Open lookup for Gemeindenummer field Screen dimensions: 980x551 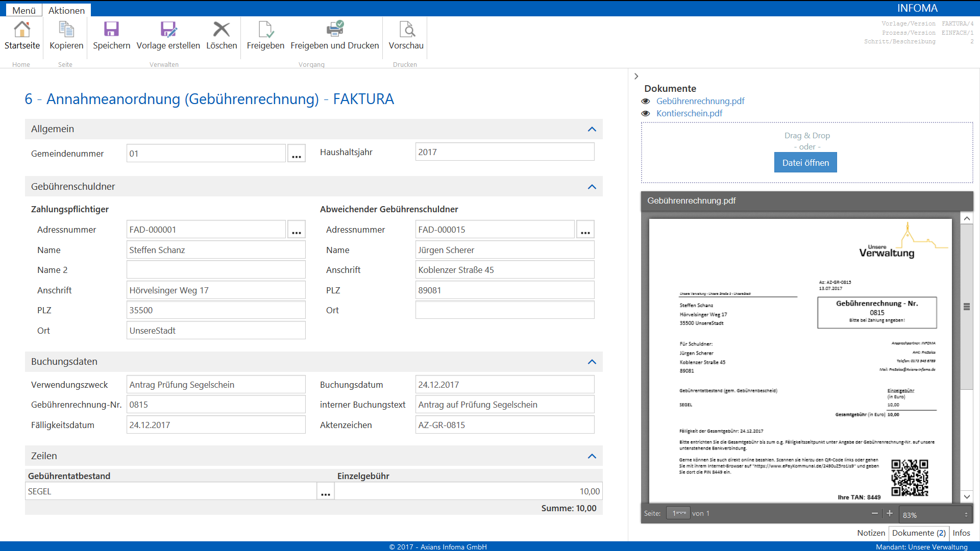(297, 153)
